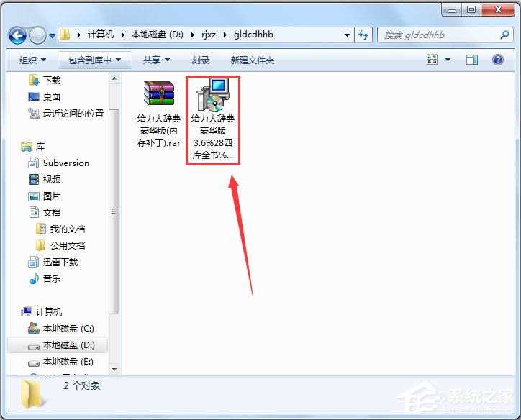Click the blue help question mark icon
Screen dimensions: 521x420
(497, 60)
